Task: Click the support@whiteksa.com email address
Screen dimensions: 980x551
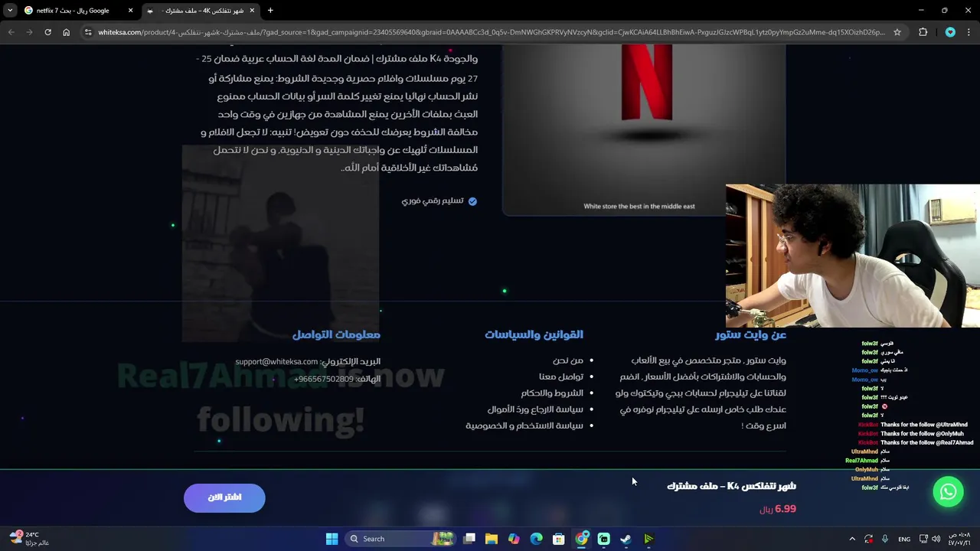Action: (276, 361)
